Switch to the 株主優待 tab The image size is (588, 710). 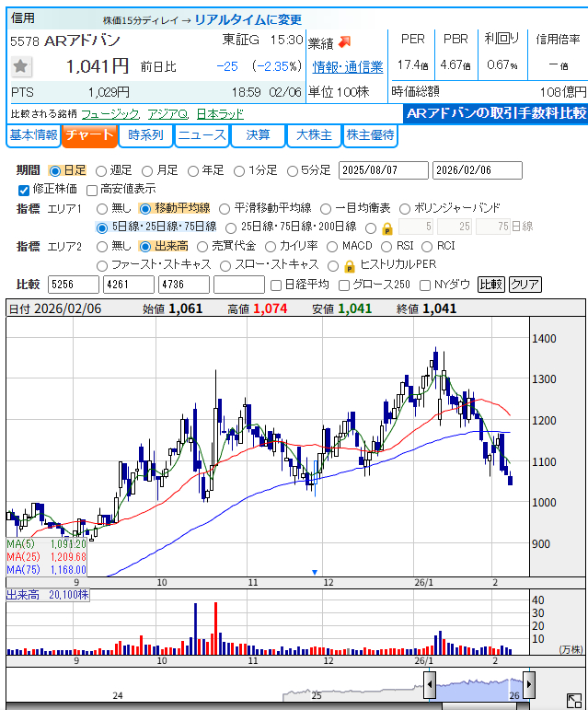coord(370,135)
